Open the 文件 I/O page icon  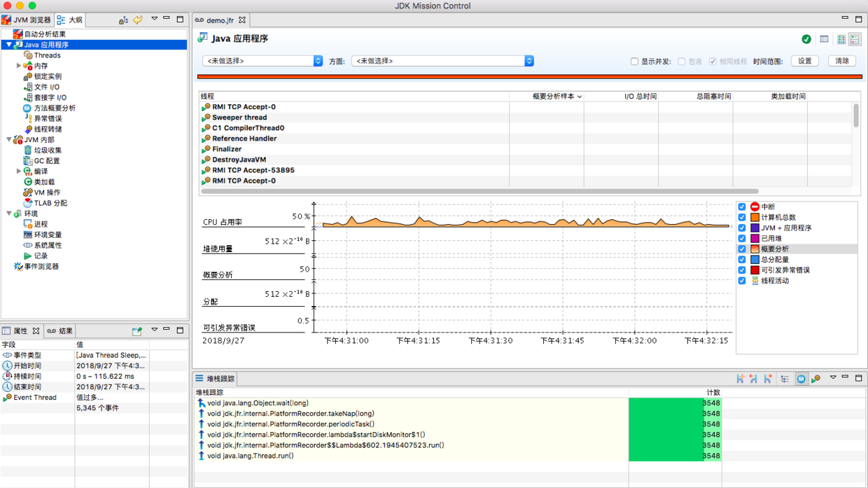tap(28, 87)
